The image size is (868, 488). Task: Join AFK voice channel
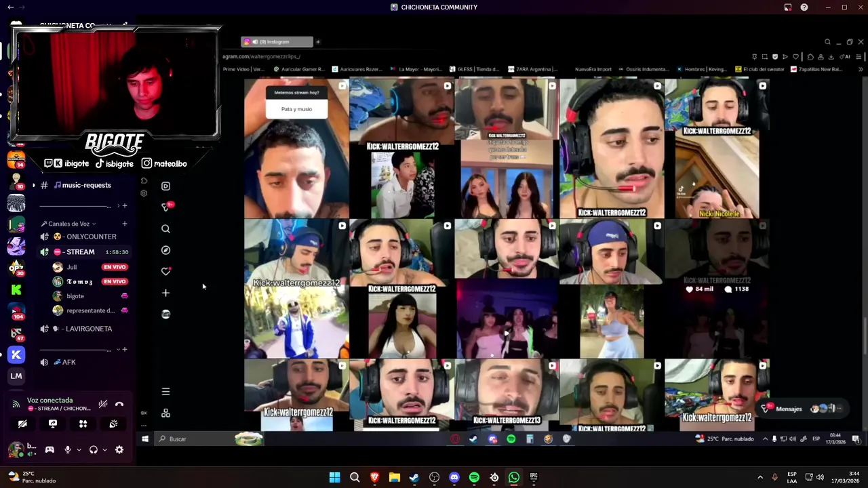click(x=84, y=363)
